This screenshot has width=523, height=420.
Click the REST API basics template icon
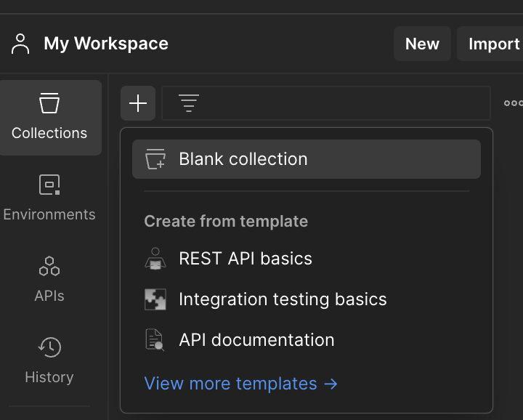155,259
